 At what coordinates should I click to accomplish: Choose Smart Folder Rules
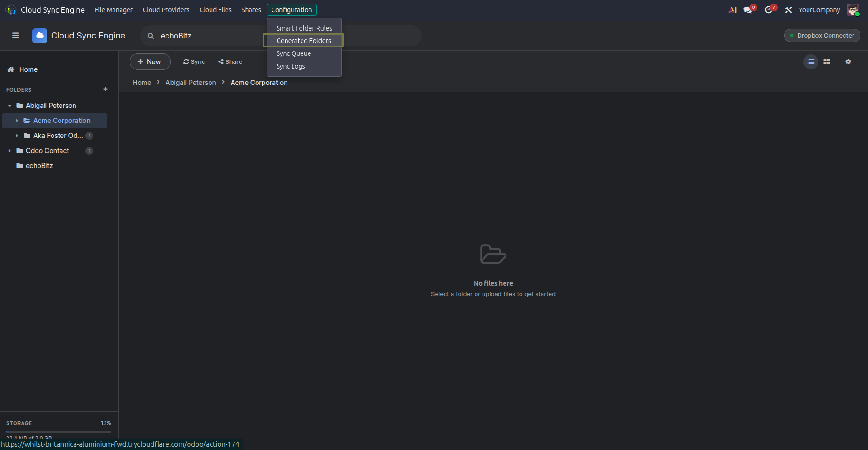(304, 28)
